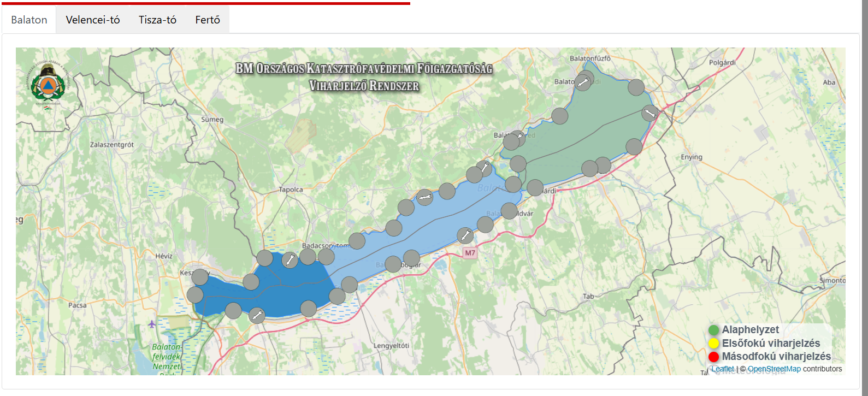This screenshot has width=868, height=396.
Task: Open the Leaflet attribution link
Action: [x=722, y=369]
